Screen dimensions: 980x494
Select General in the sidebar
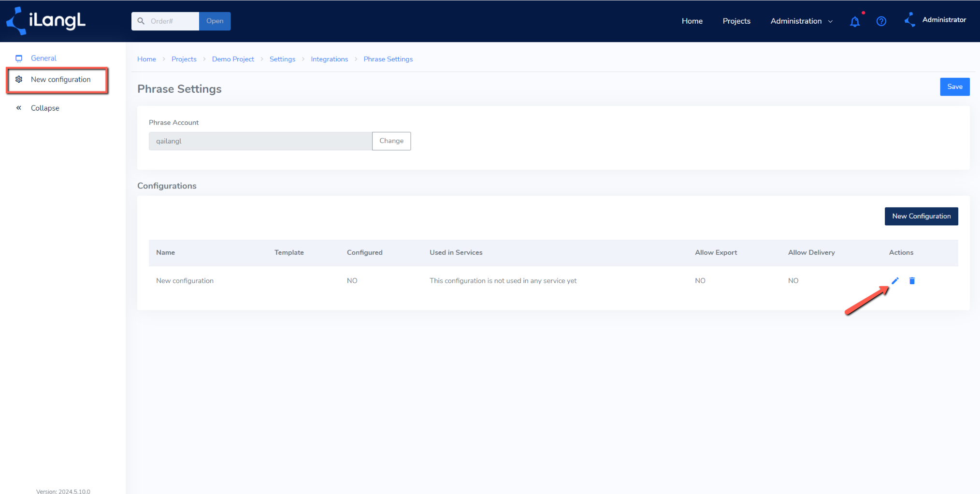point(43,58)
